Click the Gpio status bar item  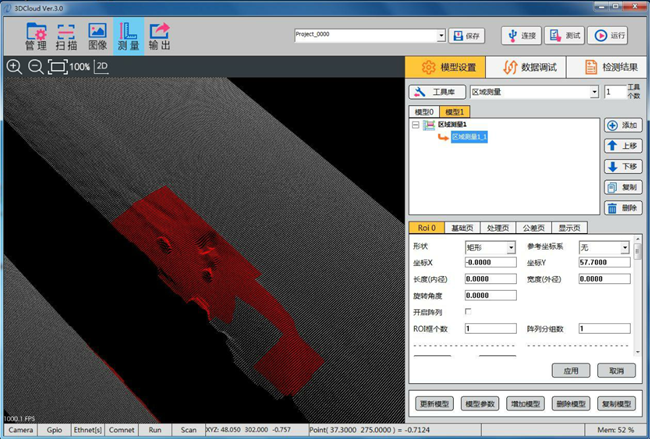tap(54, 430)
